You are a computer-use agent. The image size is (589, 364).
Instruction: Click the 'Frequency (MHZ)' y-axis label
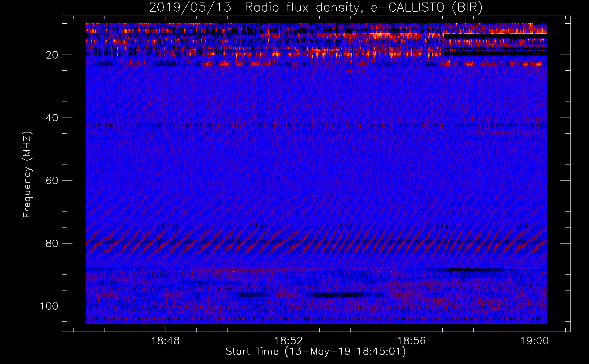point(28,175)
